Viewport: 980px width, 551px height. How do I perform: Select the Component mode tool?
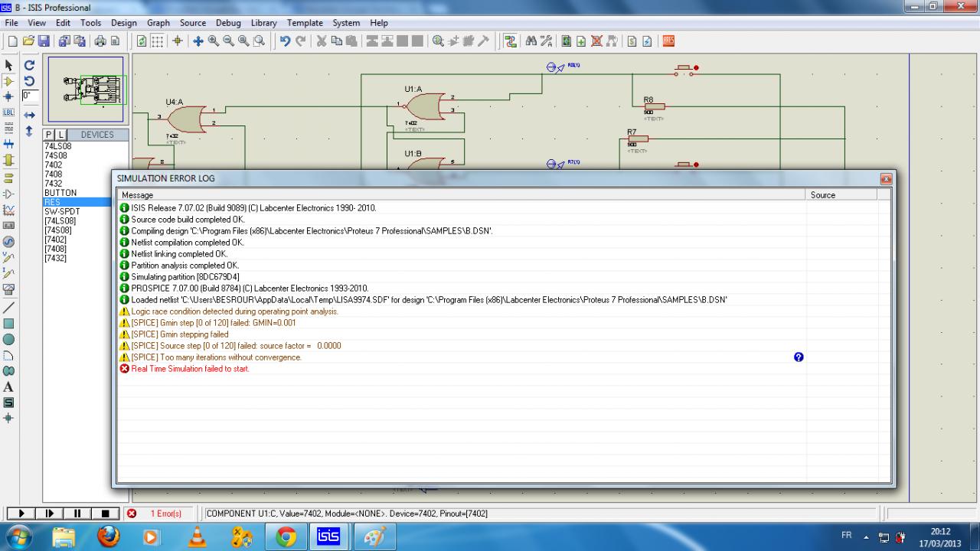point(9,81)
